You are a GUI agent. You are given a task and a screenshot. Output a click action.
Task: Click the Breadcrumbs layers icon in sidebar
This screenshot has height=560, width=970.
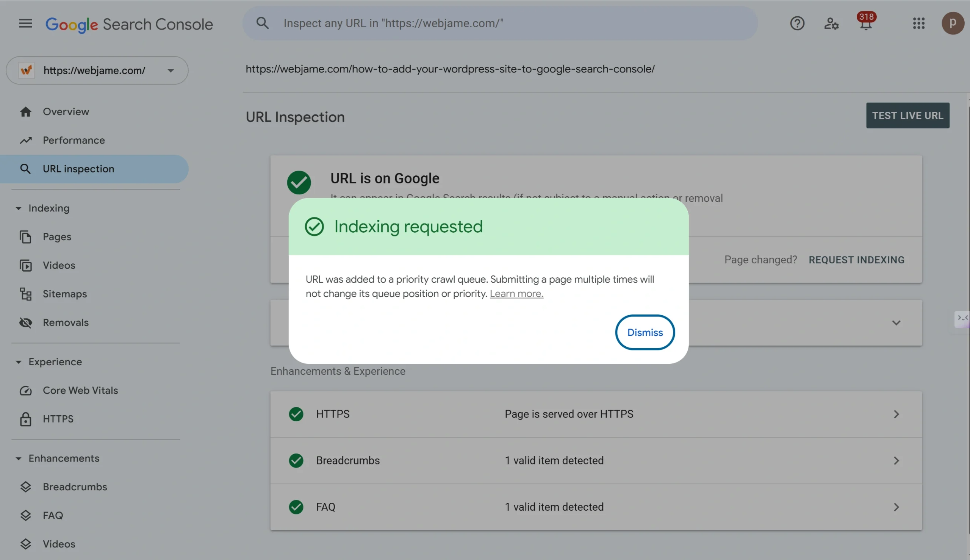click(25, 486)
